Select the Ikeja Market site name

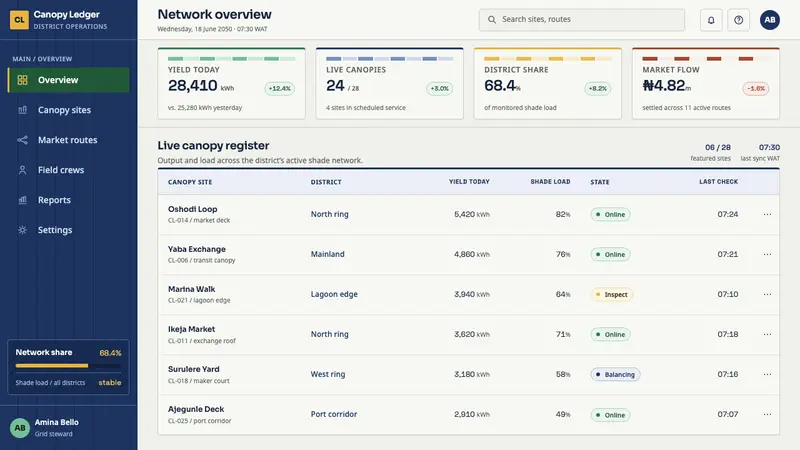pyautogui.click(x=191, y=329)
